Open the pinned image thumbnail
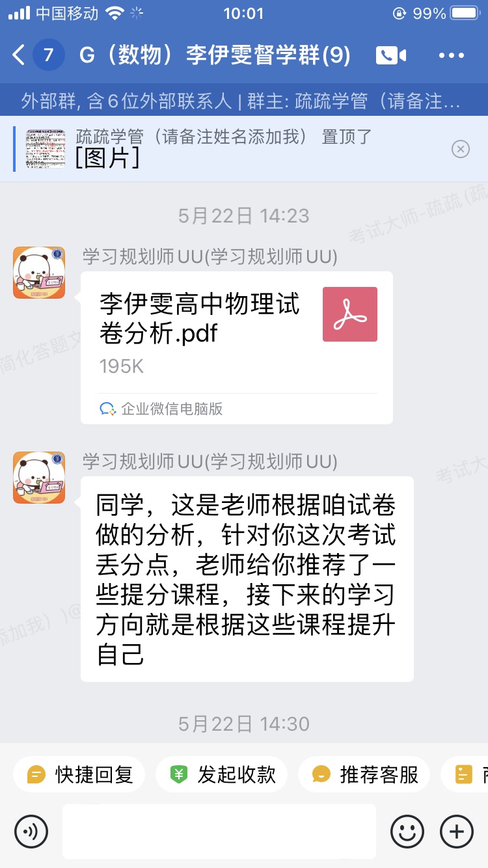 (46, 149)
